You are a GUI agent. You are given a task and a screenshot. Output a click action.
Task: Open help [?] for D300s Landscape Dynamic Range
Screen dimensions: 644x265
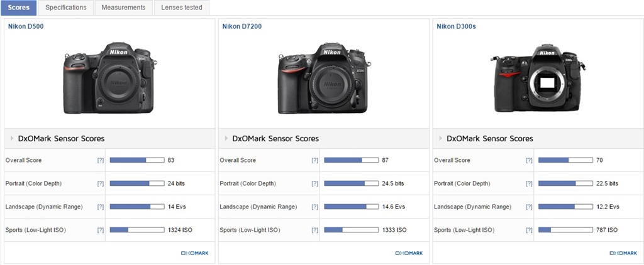click(x=529, y=207)
